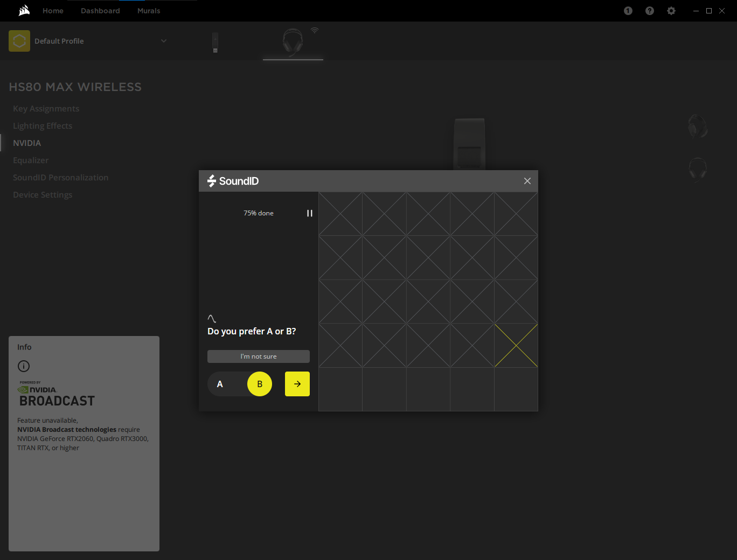Open the notifications alert icon
The width and height of the screenshot is (737, 560).
[628, 11]
